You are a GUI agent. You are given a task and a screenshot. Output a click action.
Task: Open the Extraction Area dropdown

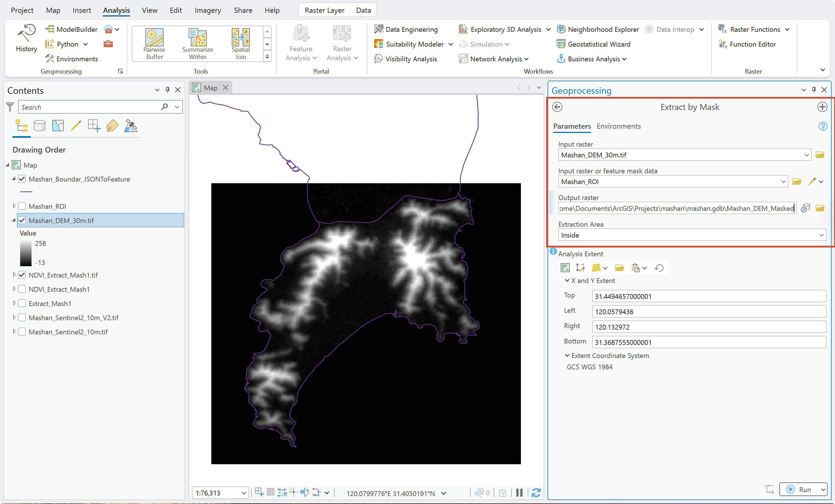click(x=692, y=235)
